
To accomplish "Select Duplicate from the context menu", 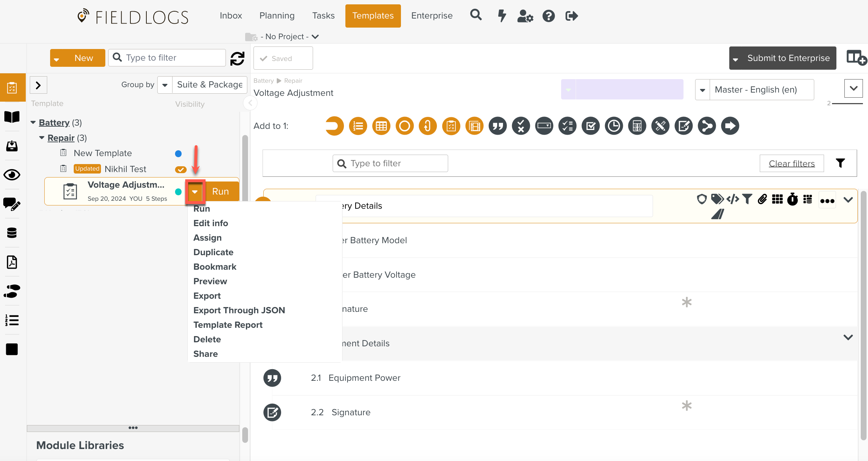I will tap(213, 252).
